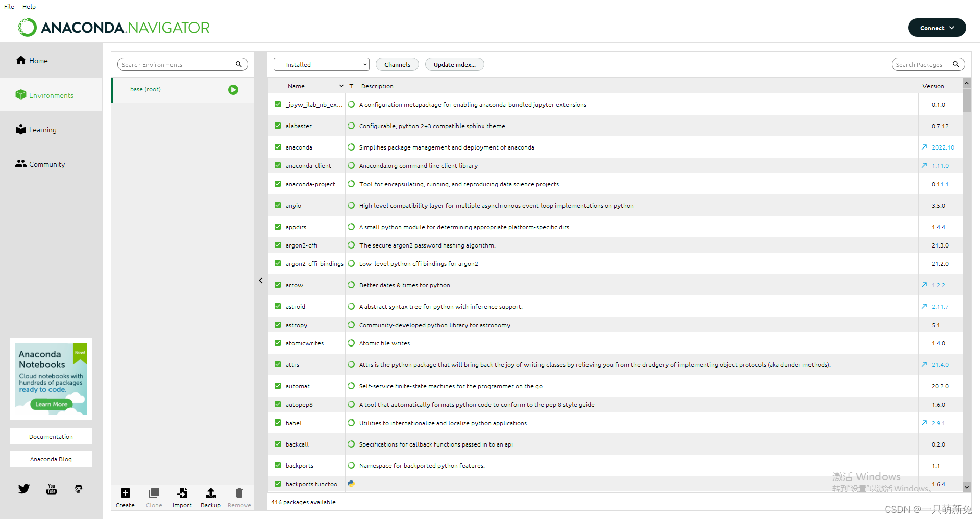Import an environment

(x=182, y=498)
